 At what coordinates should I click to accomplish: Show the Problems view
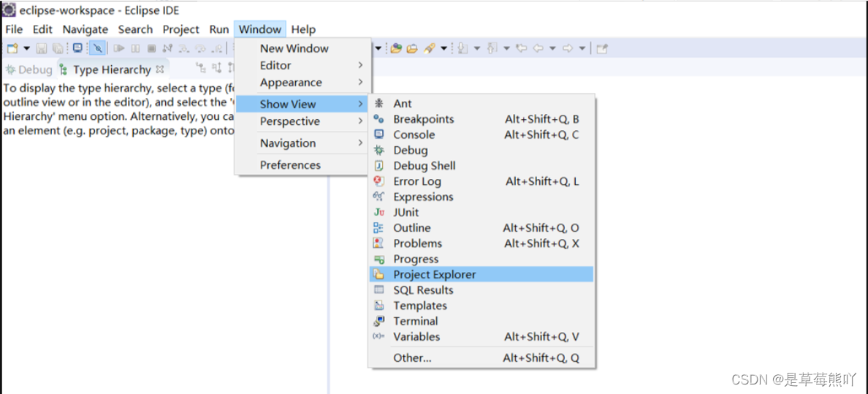tap(481, 243)
